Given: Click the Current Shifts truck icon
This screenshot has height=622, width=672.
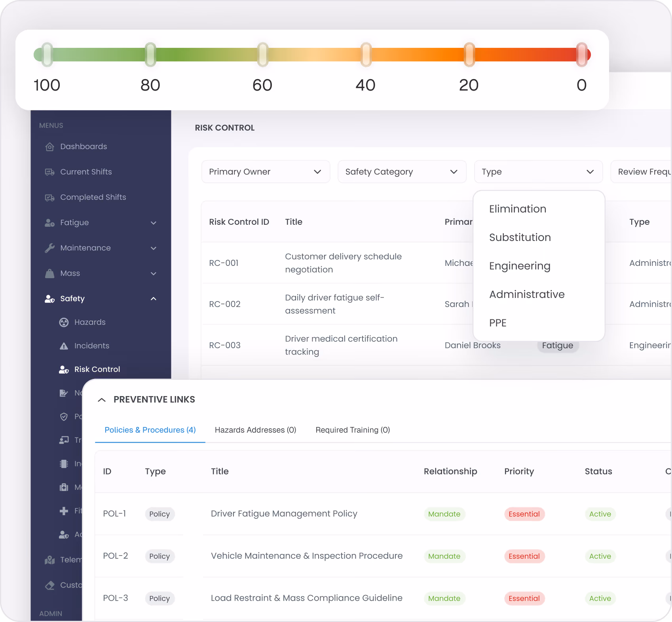Looking at the screenshot, I should (x=49, y=172).
